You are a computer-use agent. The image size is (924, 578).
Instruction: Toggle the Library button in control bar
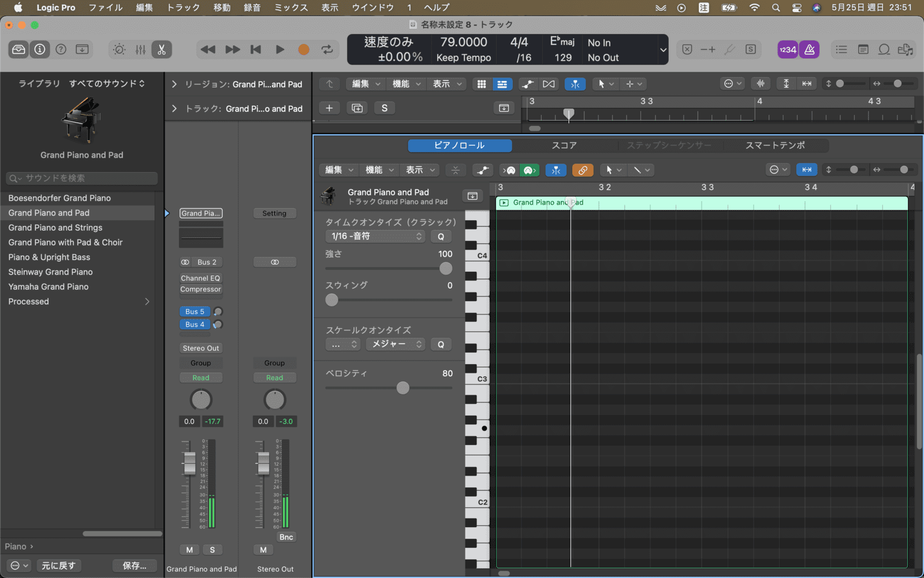tap(18, 50)
